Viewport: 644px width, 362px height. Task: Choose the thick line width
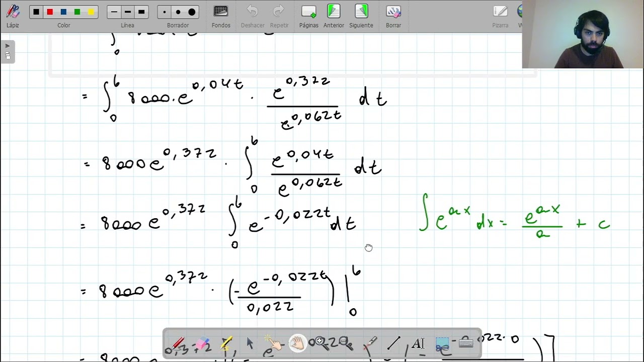141,12
